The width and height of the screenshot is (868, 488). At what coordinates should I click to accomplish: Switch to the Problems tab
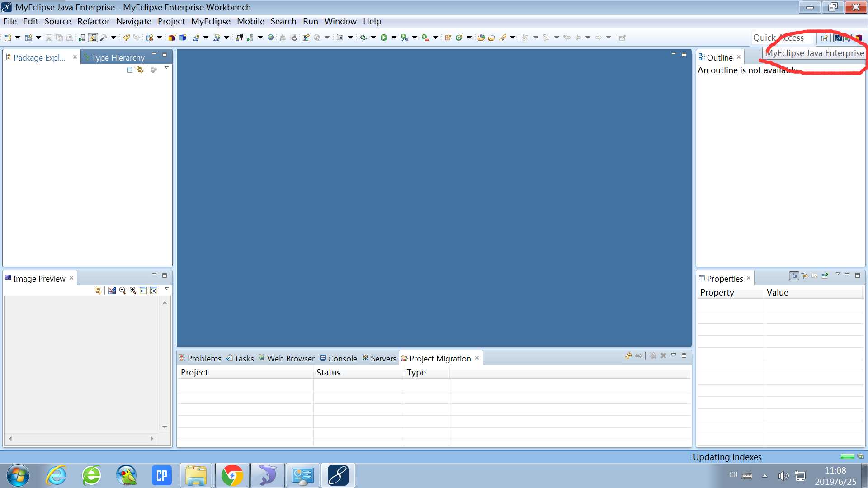tap(200, 358)
